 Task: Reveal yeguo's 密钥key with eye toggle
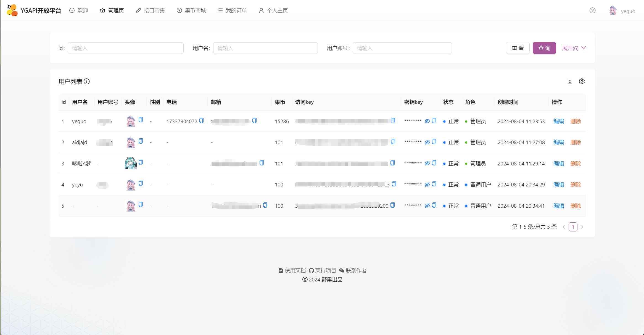pos(427,121)
